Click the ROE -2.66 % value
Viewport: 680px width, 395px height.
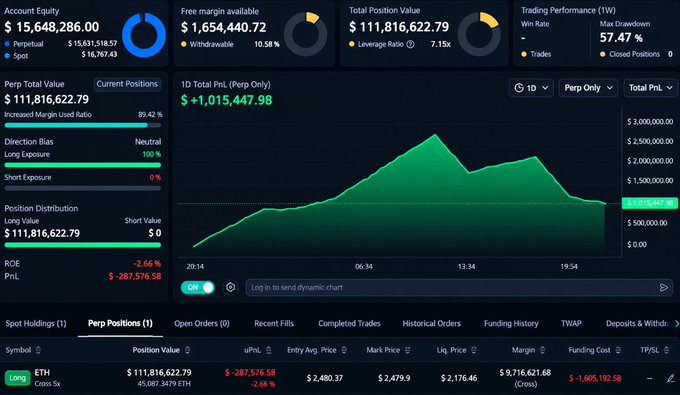147,264
